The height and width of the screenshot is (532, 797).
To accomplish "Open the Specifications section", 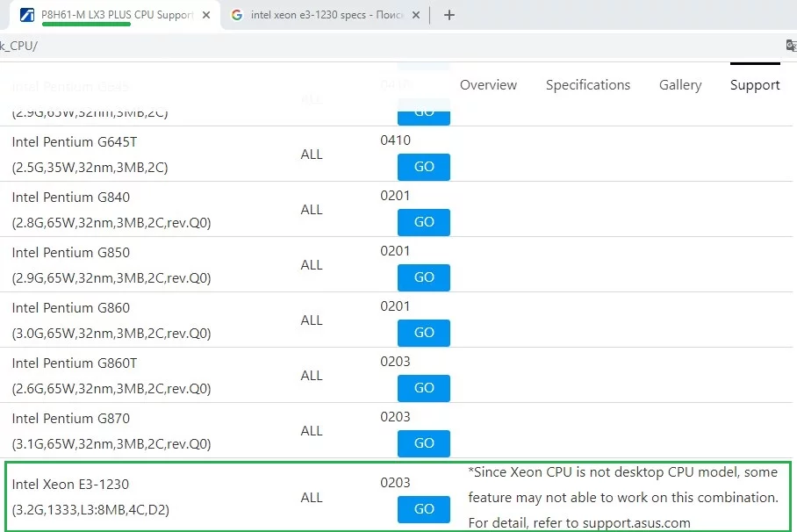I will click(x=587, y=85).
